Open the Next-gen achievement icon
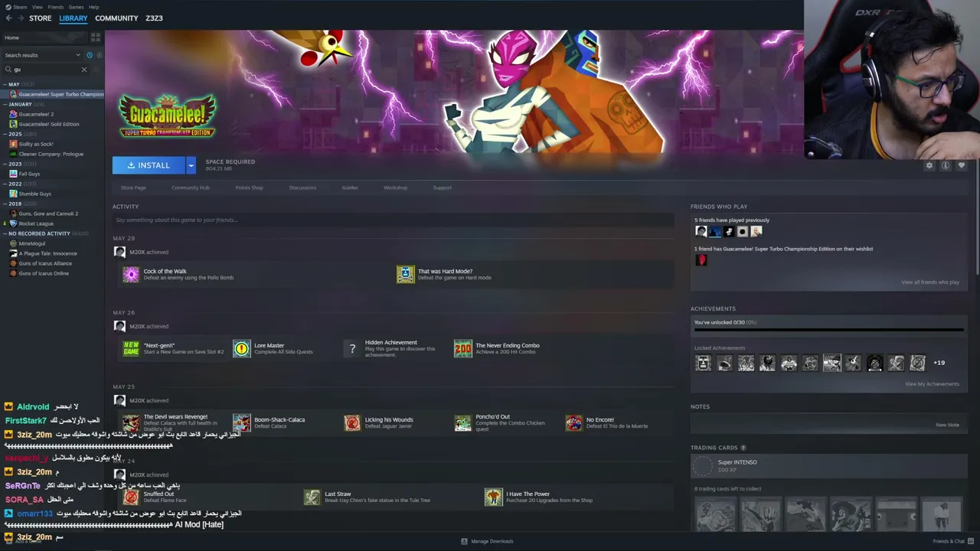 point(131,349)
